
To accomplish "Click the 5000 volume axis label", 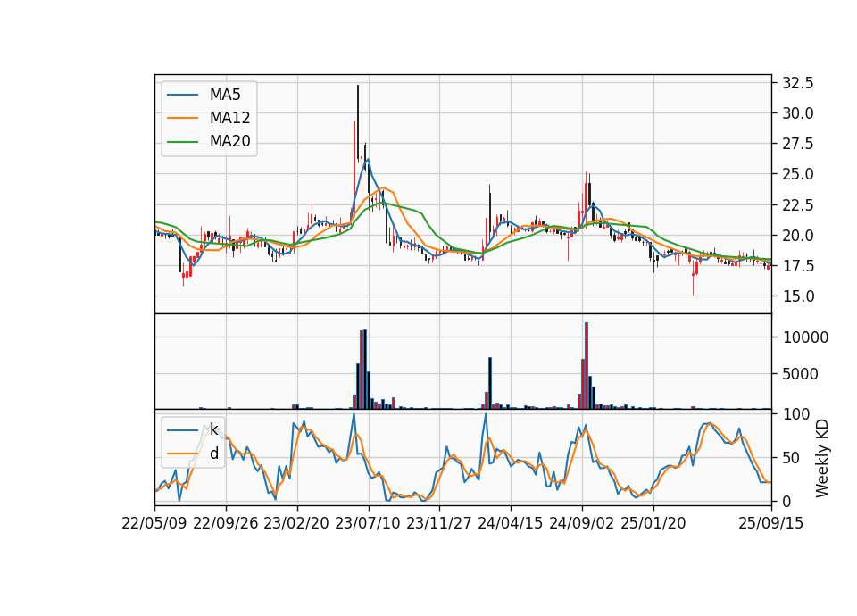I will (801, 374).
